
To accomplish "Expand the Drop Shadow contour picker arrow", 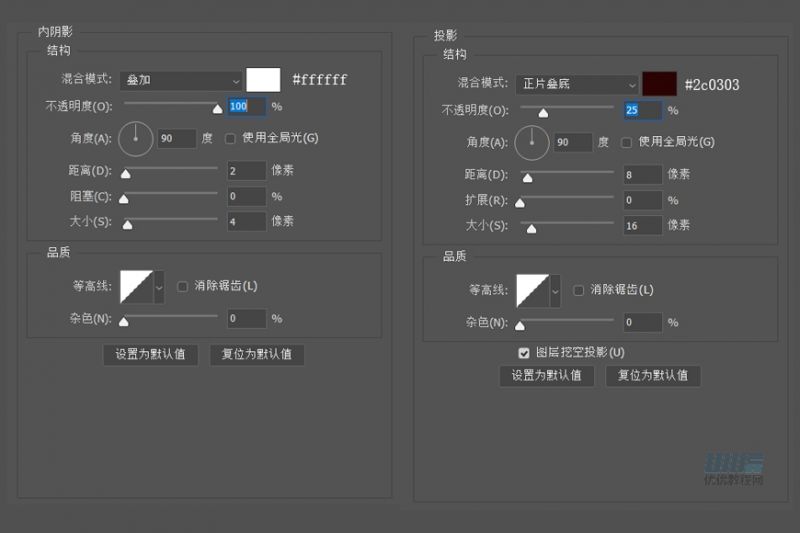I will (x=555, y=291).
